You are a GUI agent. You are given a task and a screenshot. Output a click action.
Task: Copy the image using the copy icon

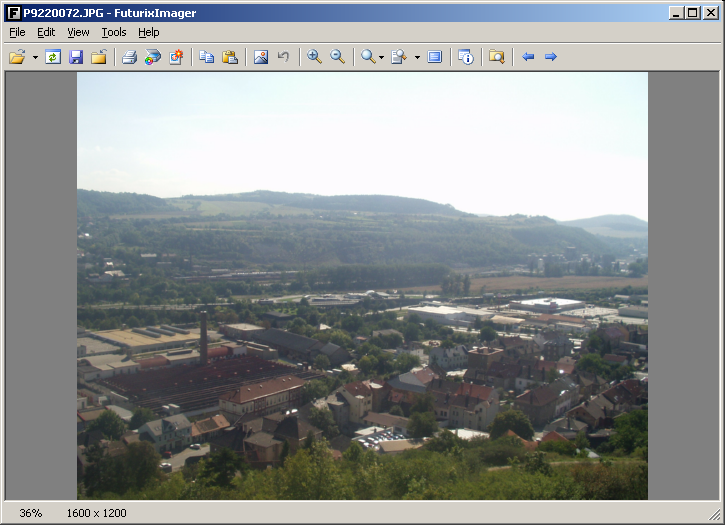click(207, 57)
